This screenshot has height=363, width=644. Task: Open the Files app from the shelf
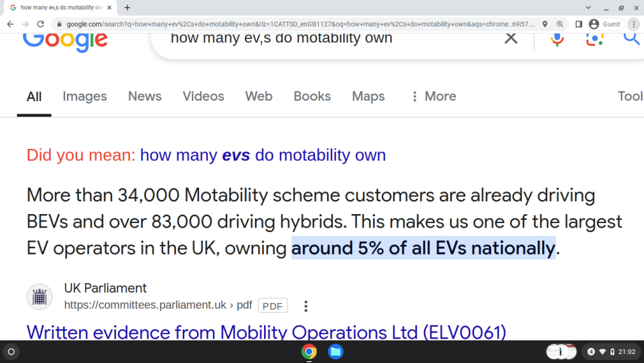click(x=336, y=352)
